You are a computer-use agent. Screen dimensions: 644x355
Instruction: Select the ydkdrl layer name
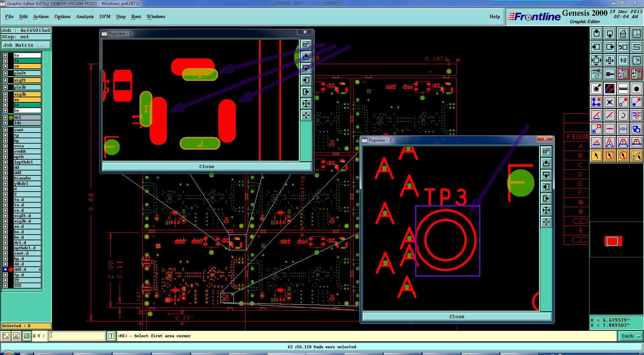(28, 184)
